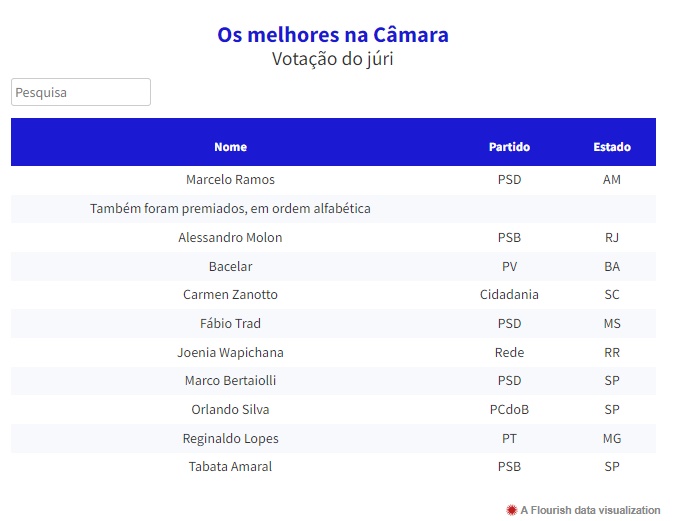Focus the Pesquisa search field
699x521 pixels.
[x=81, y=92]
